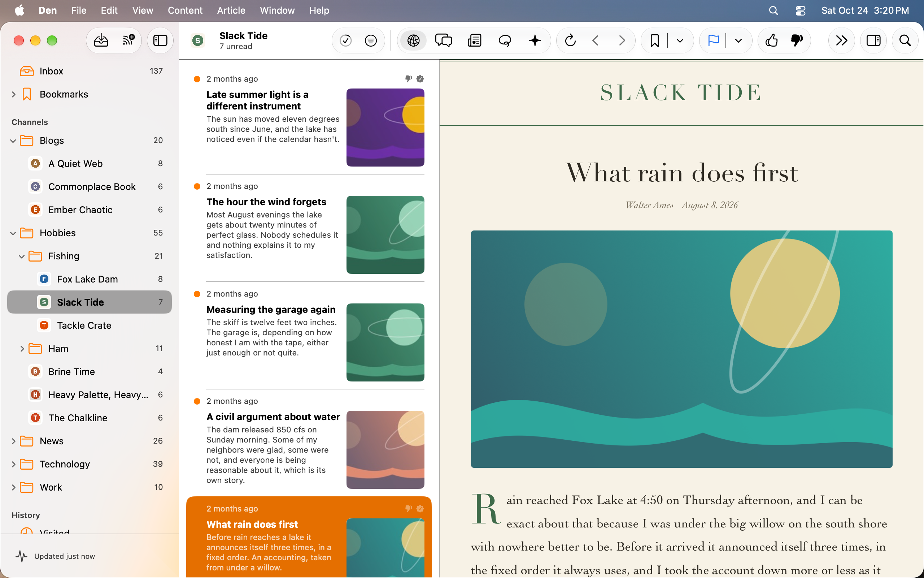Select the Ember Chaotic feed
This screenshot has height=578, width=924.
tap(90, 210)
